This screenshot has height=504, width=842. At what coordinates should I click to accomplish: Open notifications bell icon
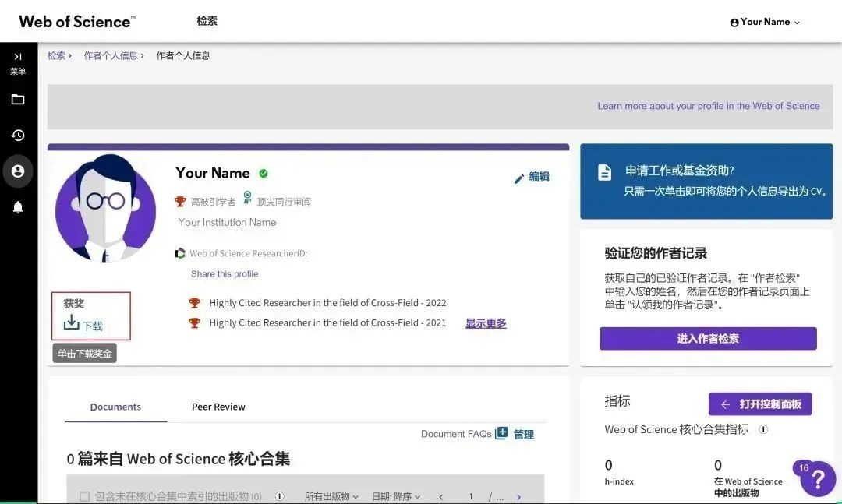pyautogui.click(x=18, y=207)
